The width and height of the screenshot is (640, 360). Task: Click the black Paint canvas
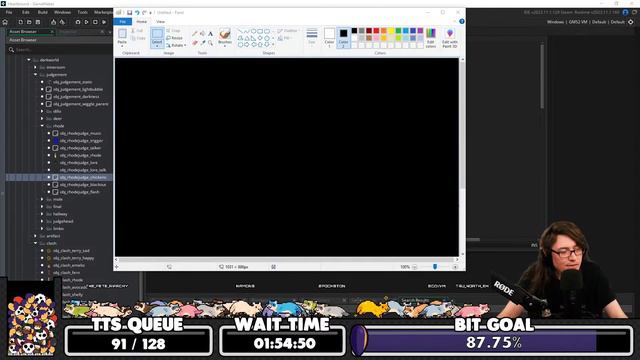[287, 157]
